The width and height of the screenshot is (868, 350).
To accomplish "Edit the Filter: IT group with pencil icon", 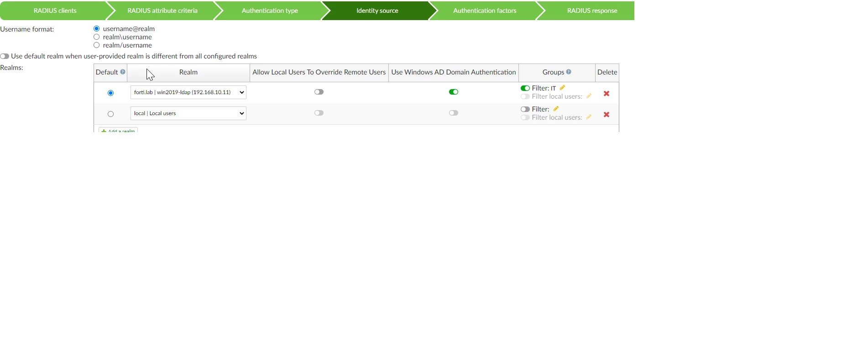I will (563, 88).
